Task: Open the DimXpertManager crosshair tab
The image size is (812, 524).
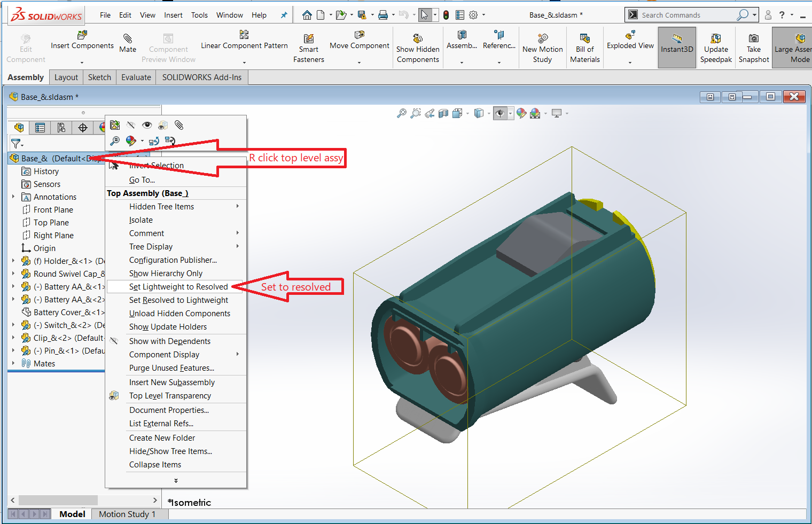Action: point(83,128)
